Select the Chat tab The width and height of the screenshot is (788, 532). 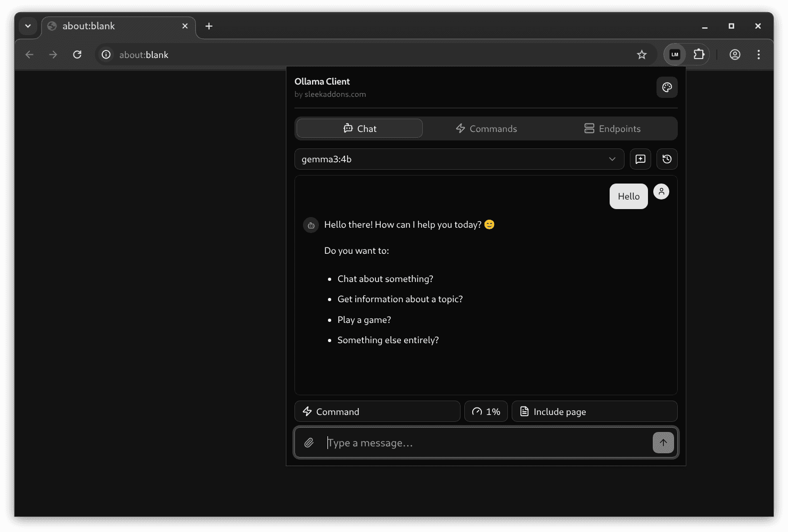359,128
